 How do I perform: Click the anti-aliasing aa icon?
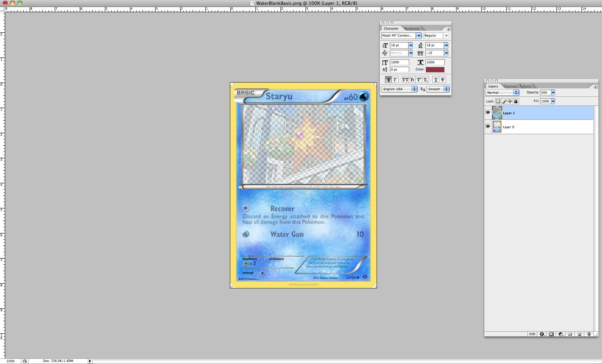pos(422,89)
